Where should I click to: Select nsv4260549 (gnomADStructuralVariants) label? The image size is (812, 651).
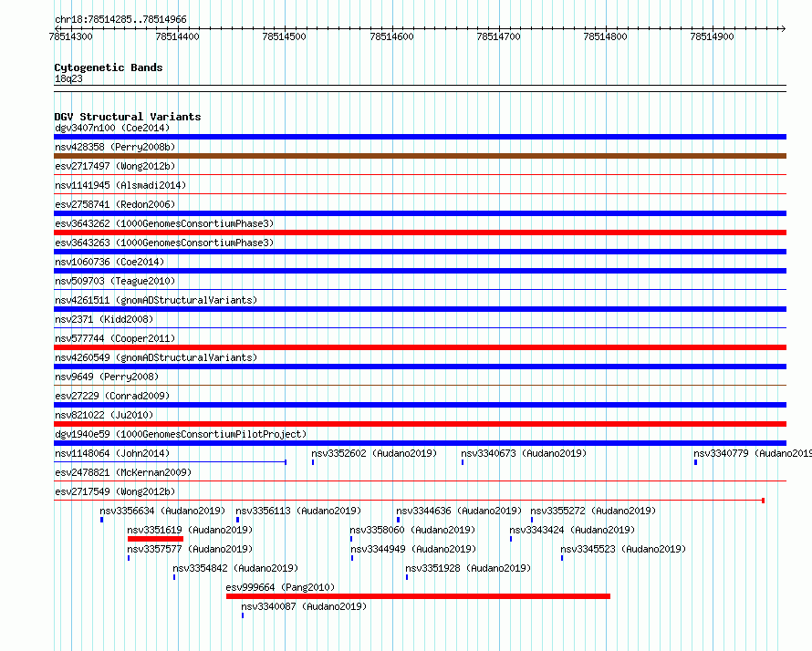[156, 357]
